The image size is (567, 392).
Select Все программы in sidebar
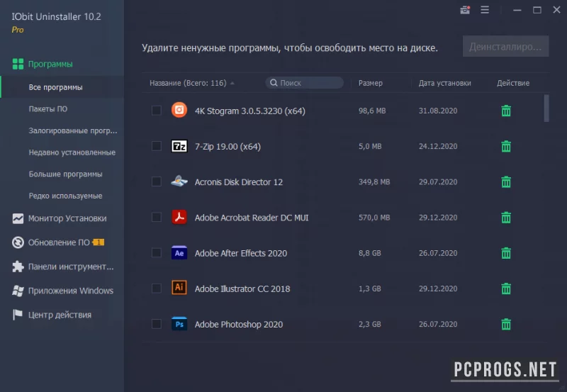click(x=62, y=87)
